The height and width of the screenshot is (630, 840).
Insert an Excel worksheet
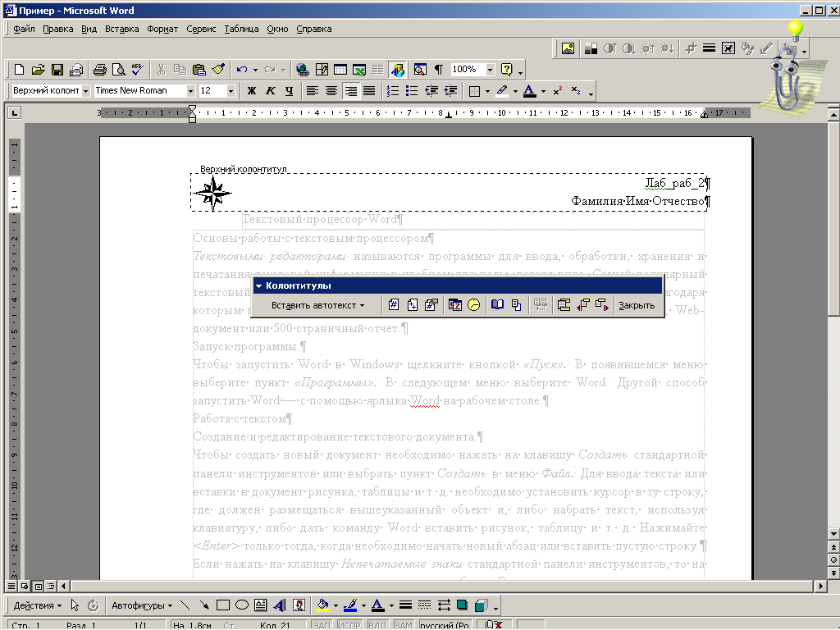(x=359, y=70)
